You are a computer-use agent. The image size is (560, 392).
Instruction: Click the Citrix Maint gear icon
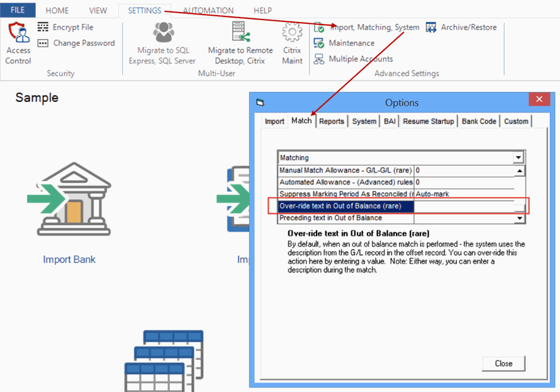[x=292, y=32]
